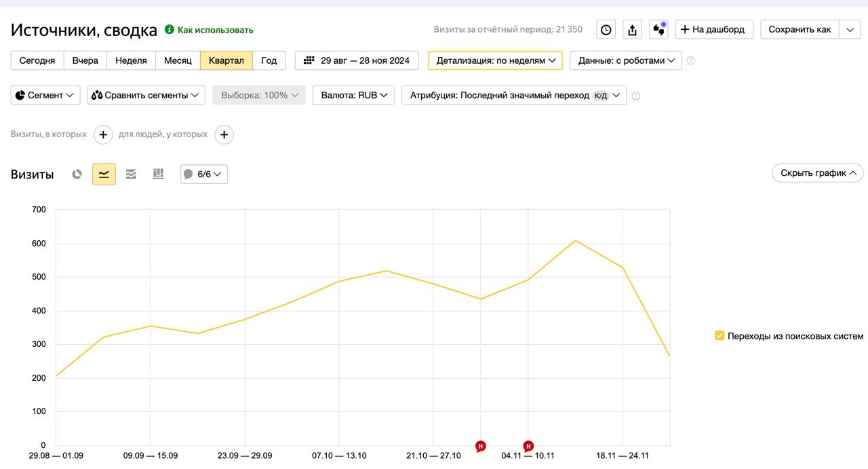Open 'Данные: с роботами' dropdown

(x=626, y=60)
